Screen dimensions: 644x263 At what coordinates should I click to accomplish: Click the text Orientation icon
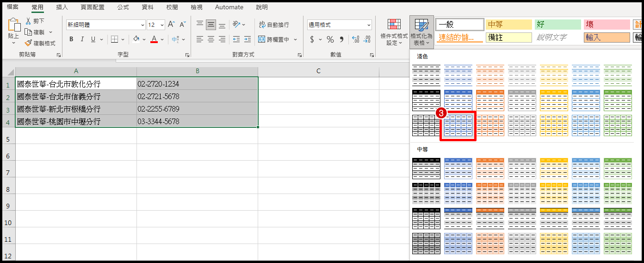tap(236, 25)
